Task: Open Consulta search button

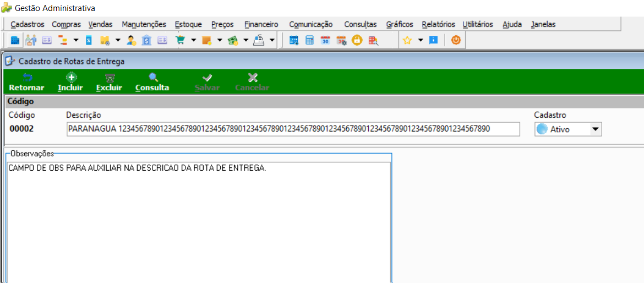Action: pyautogui.click(x=152, y=83)
